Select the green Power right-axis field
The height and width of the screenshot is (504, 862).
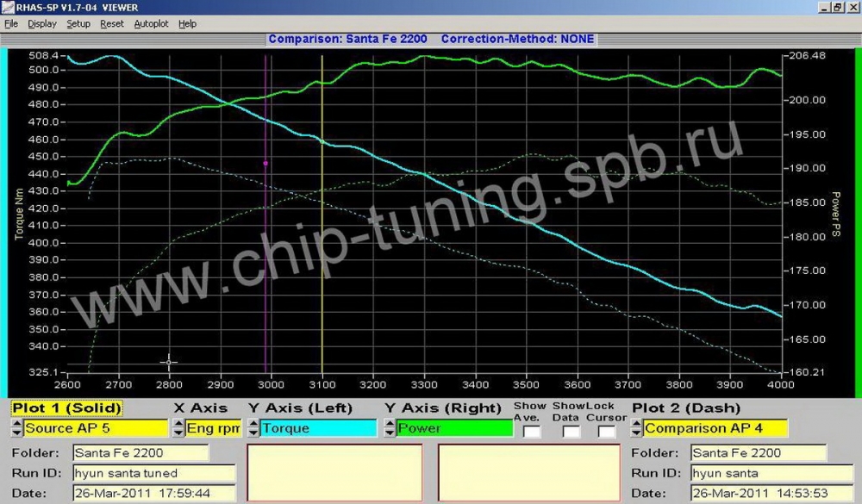tap(454, 428)
